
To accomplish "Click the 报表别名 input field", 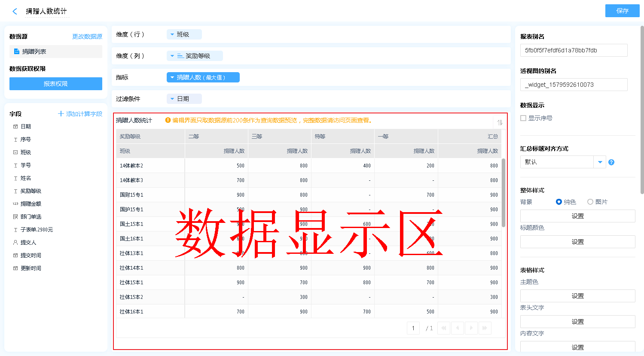I will click(574, 50).
